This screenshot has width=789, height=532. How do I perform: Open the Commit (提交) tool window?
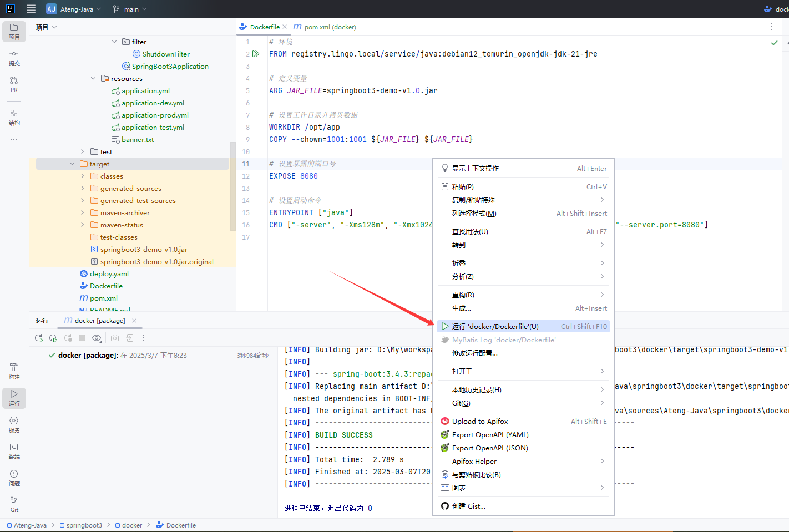coord(14,58)
